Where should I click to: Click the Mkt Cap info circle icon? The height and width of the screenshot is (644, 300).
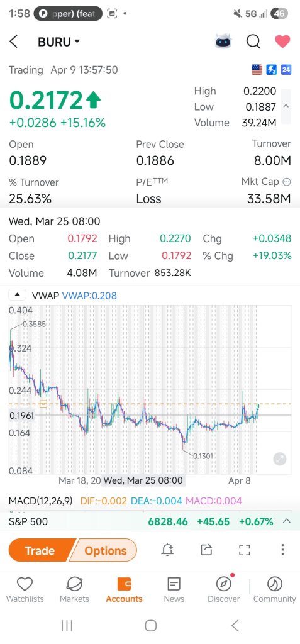[x=287, y=182]
